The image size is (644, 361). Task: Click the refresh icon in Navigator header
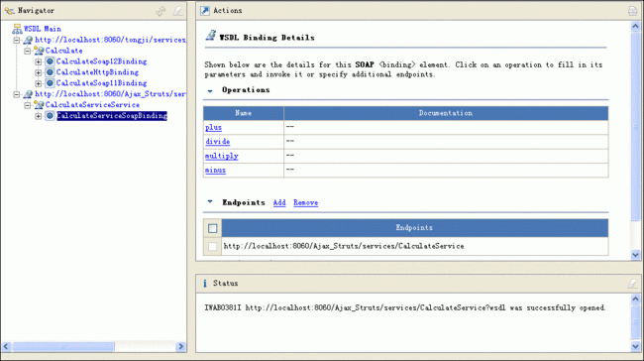[x=161, y=11]
